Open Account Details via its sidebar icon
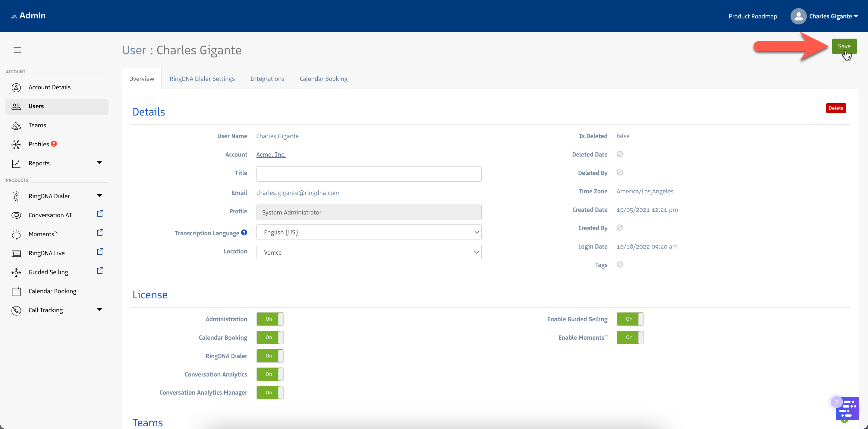Image resolution: width=868 pixels, height=429 pixels. tap(16, 87)
